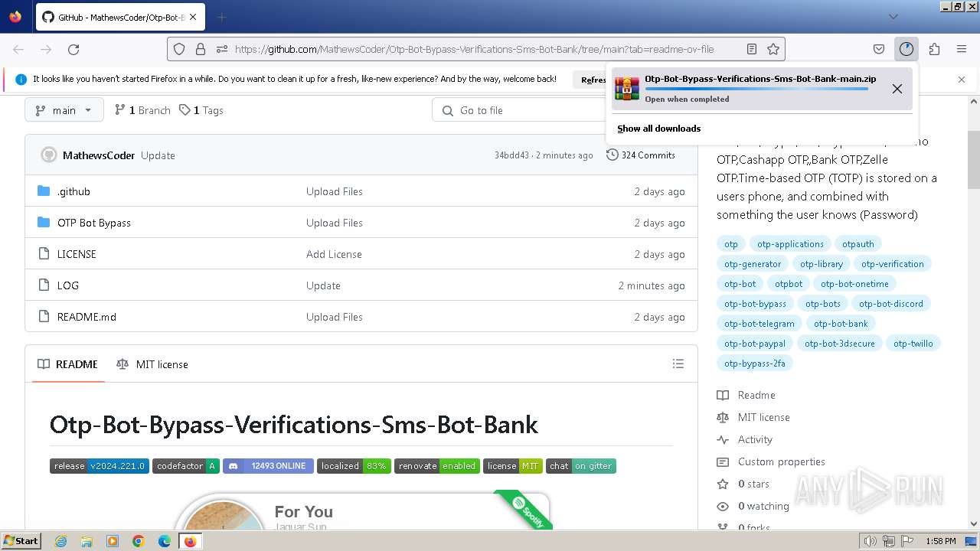Click the zip download progress bar
Screen dimensions: 980x551
click(756, 89)
